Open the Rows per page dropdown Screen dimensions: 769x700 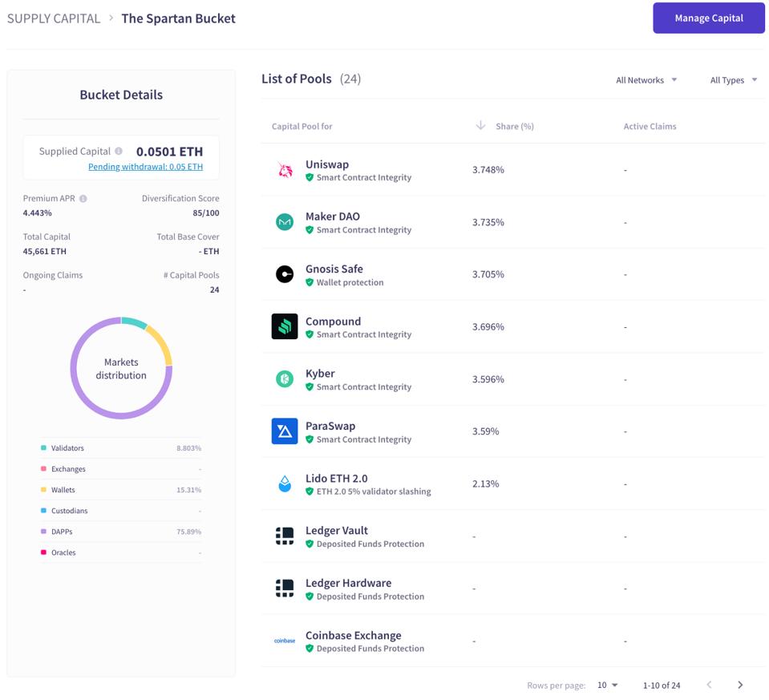(607, 685)
